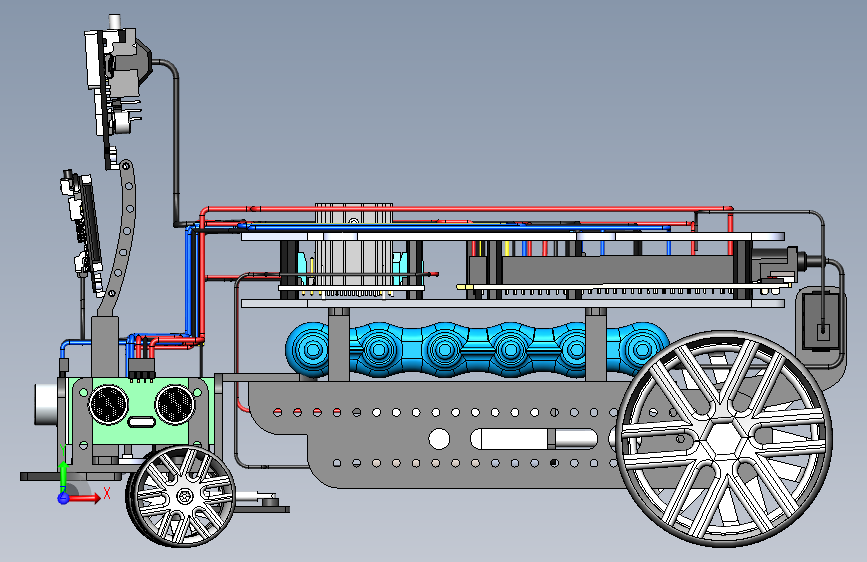Select the gray cylinder at front left
This screenshot has height=562, width=867.
click(46, 404)
